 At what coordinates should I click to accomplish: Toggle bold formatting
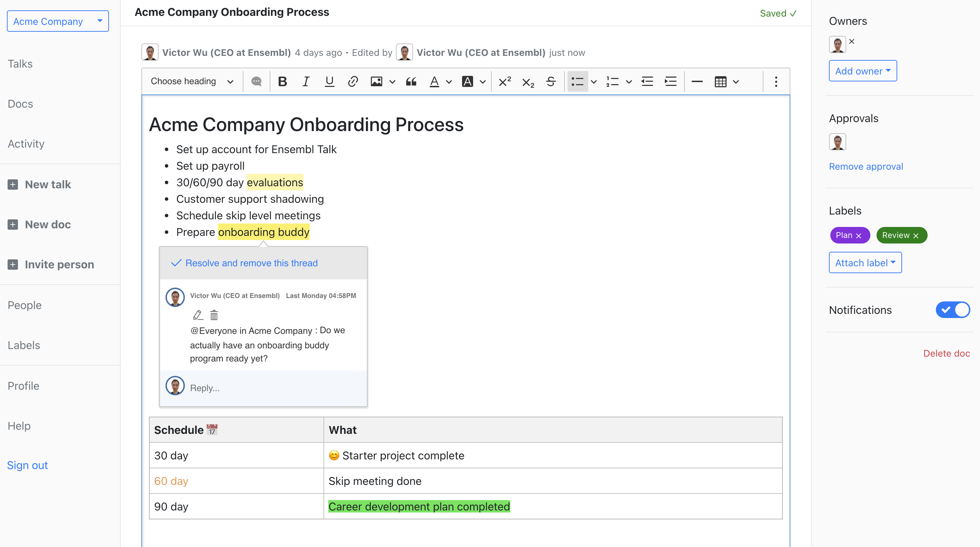pos(282,81)
